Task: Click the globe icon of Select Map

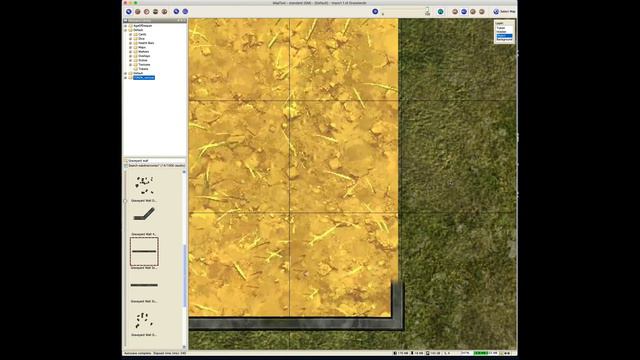Action: 496,11
